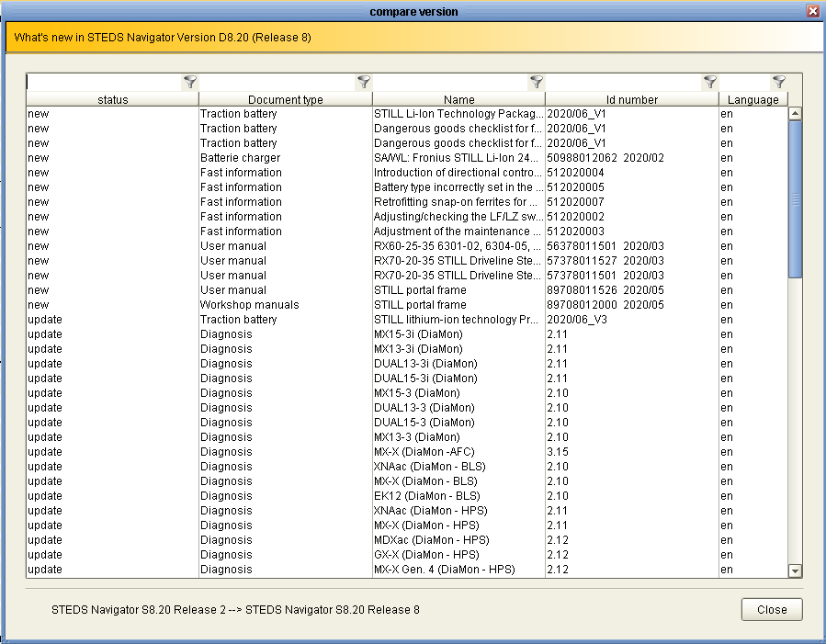Click Id number 512020004
The height and width of the screenshot is (644, 826).
(575, 173)
